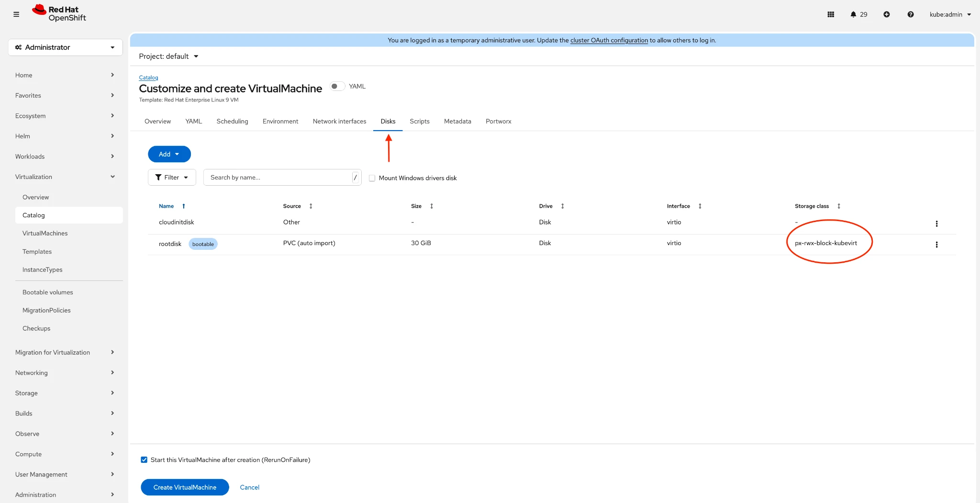Switch to the Portworx tab
This screenshot has width=980, height=503.
[x=499, y=122]
